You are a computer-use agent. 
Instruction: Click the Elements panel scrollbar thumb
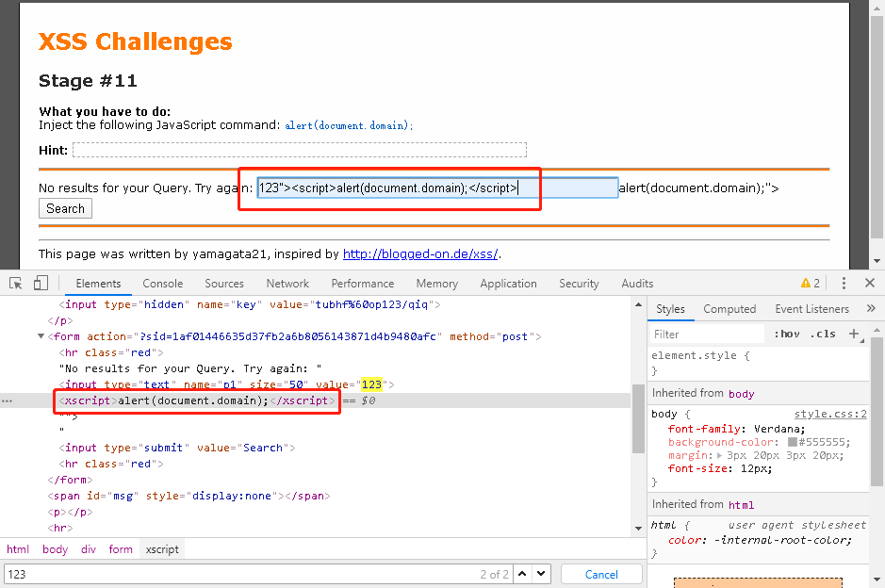[638, 418]
